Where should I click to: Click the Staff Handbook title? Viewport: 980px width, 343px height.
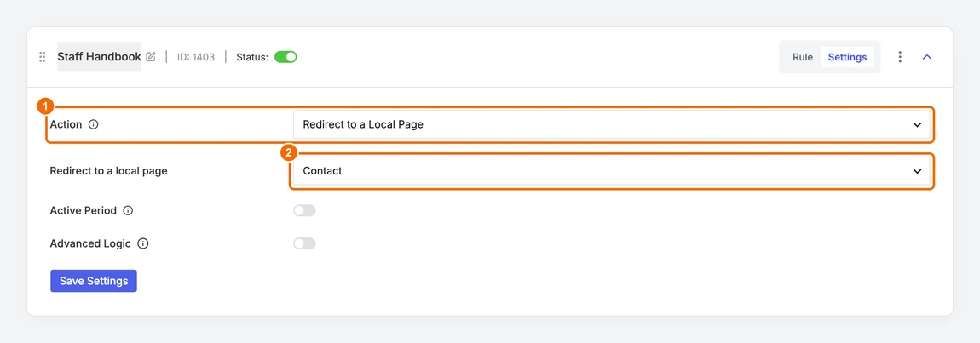[x=100, y=57]
